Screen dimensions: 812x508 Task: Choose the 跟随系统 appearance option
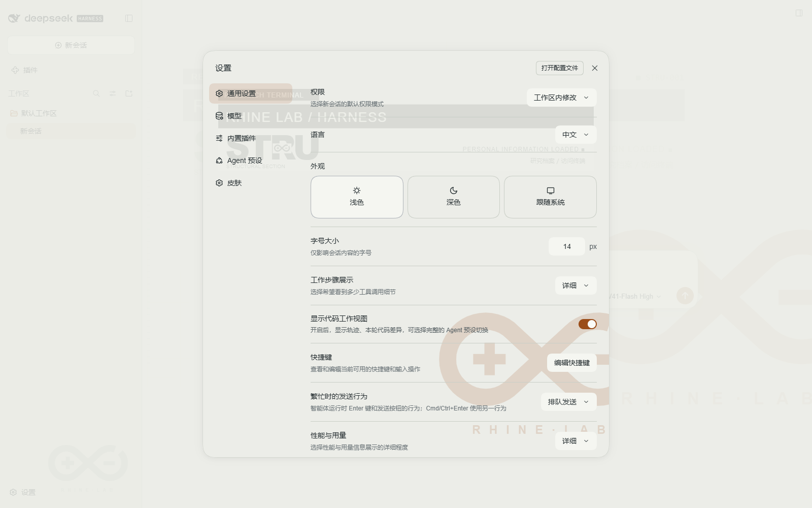click(x=550, y=197)
